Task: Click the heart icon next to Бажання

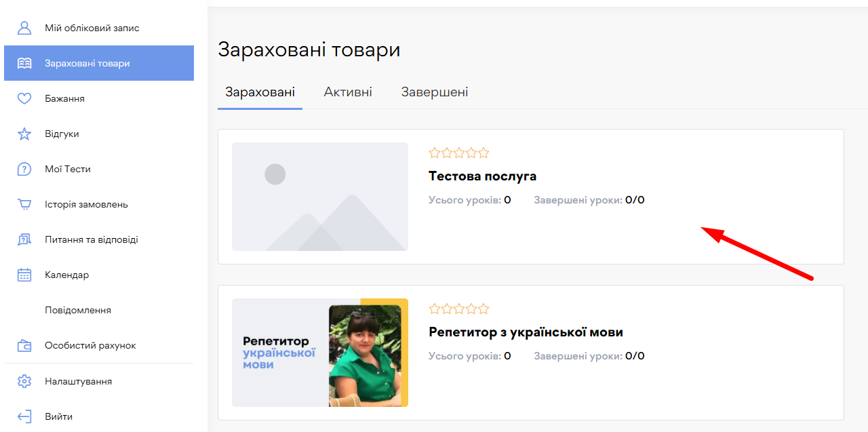Action: pyautogui.click(x=24, y=98)
